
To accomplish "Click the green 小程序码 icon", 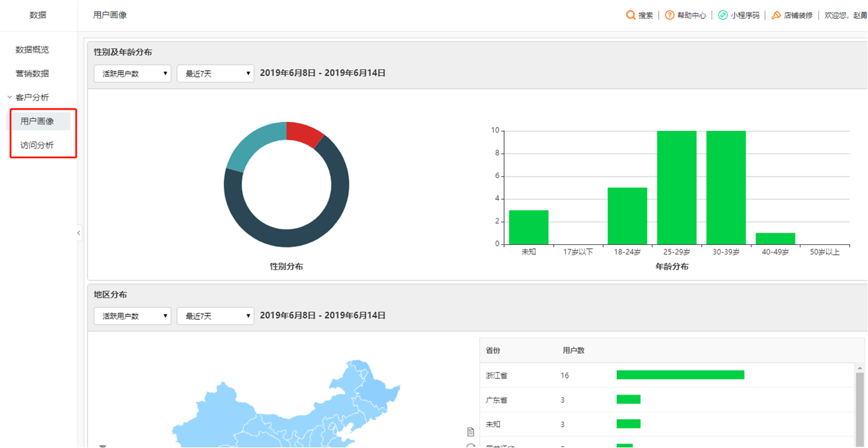I will [x=722, y=15].
